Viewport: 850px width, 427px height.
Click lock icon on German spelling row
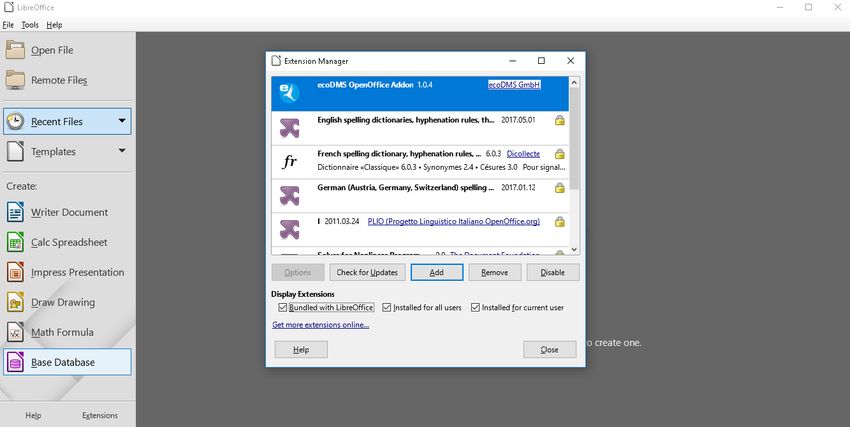point(559,188)
